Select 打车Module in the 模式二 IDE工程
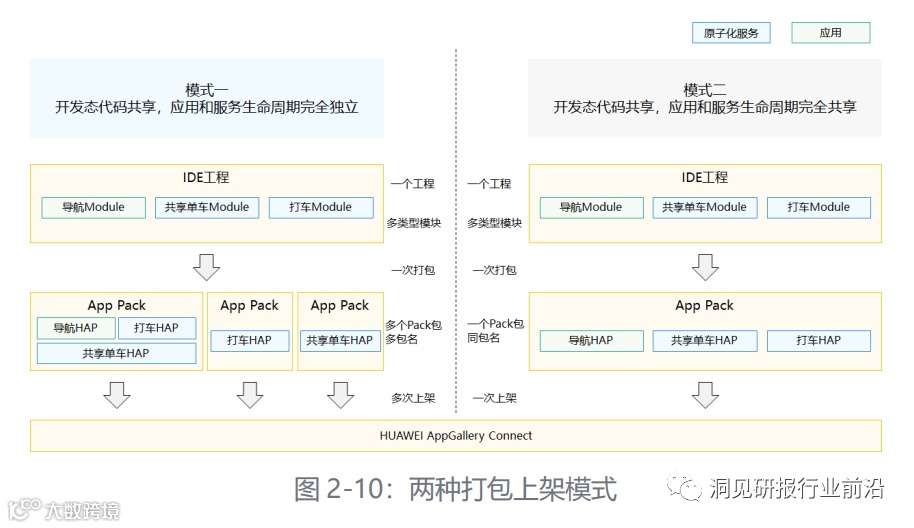 (x=818, y=207)
